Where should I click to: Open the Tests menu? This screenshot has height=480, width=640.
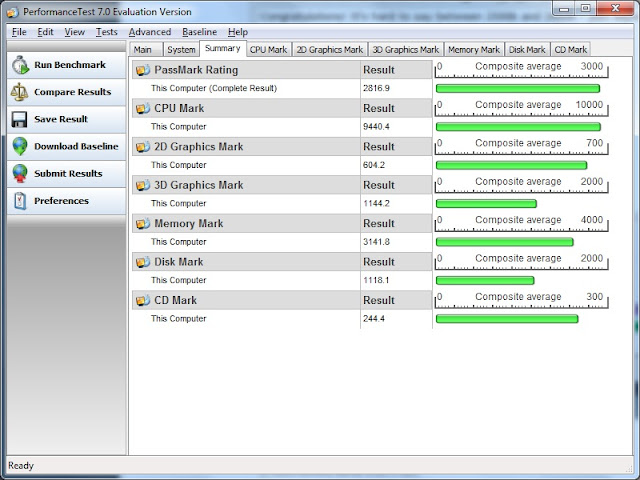click(x=107, y=32)
